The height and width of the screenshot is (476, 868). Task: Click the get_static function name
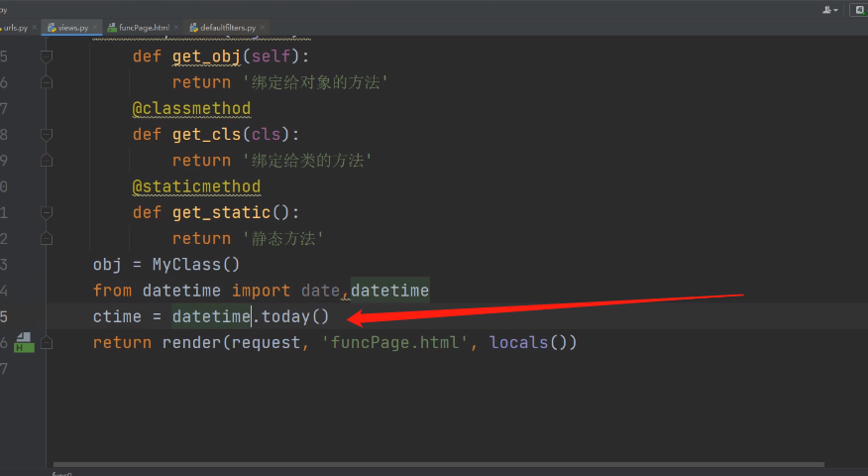click(221, 213)
